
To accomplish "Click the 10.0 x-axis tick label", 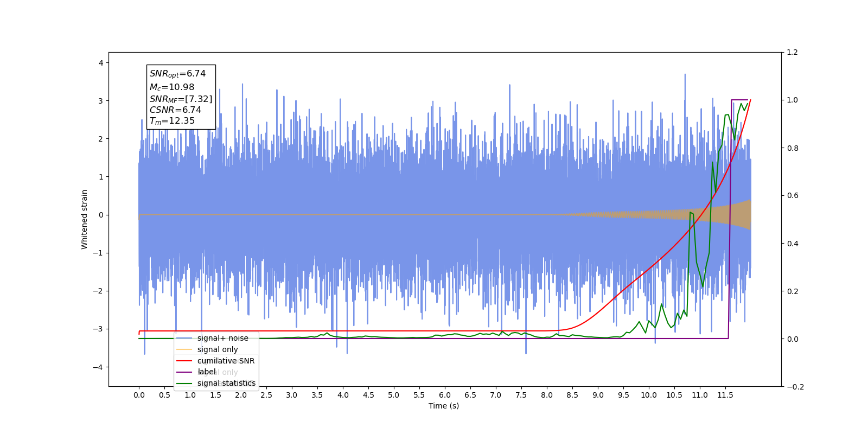I will tap(649, 395).
